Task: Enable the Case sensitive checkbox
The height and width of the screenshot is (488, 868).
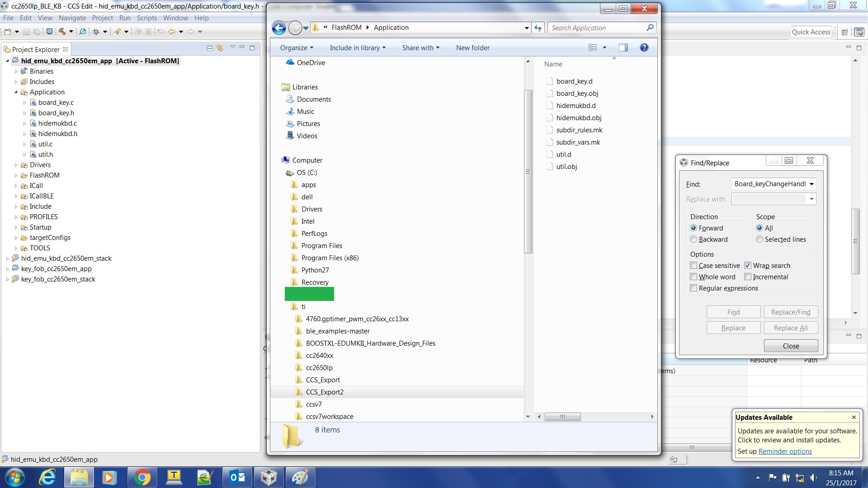Action: [x=694, y=265]
